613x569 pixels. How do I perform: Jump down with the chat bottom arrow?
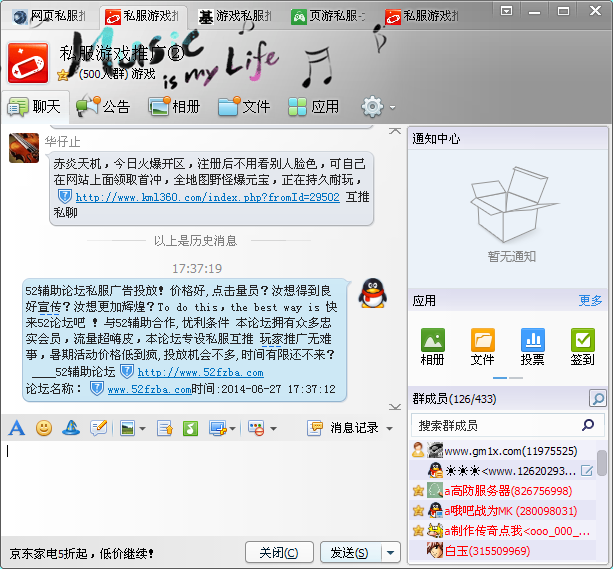(395, 407)
